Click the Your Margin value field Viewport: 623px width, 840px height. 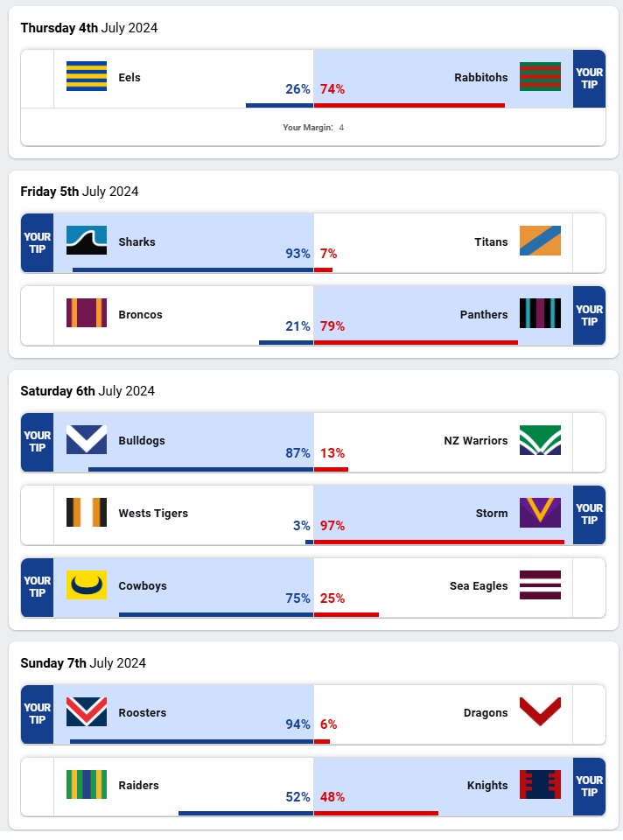click(x=342, y=128)
